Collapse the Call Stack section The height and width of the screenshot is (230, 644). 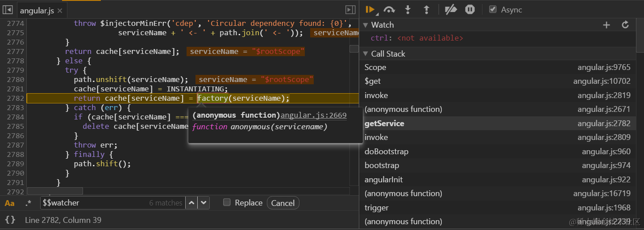pos(365,54)
